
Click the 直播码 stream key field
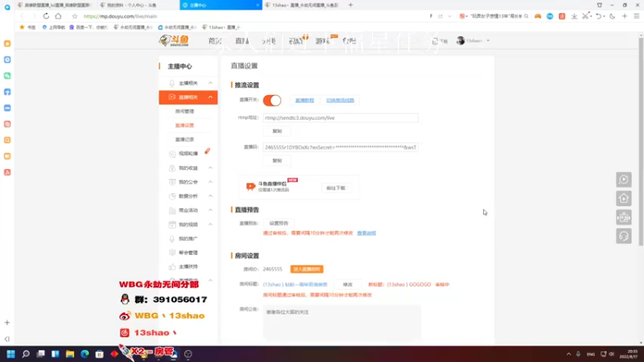click(341, 147)
